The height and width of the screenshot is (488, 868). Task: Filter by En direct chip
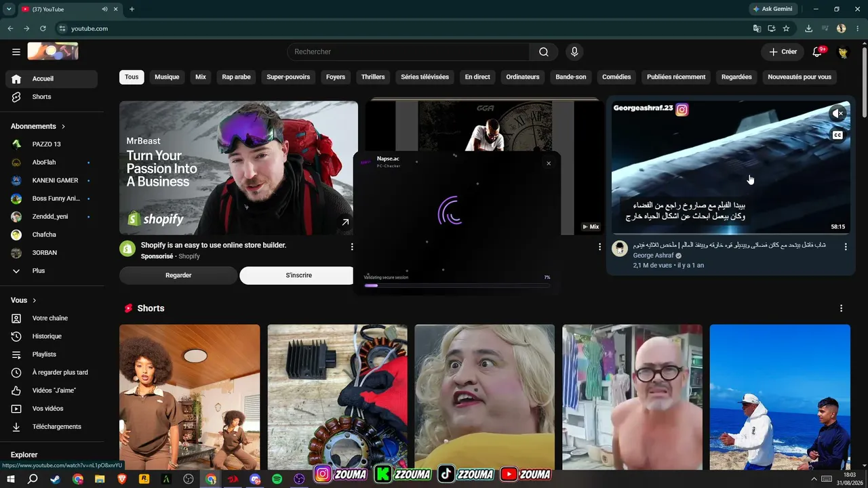[477, 77]
